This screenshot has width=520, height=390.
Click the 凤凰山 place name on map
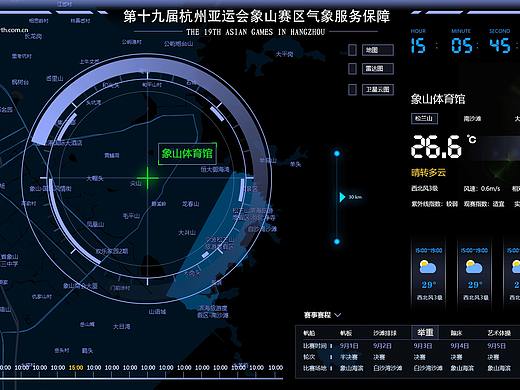click(x=96, y=224)
